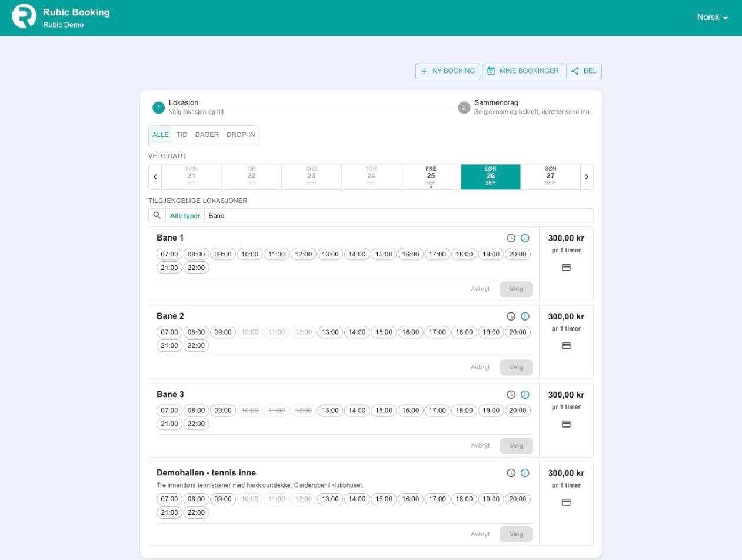Click the Rubic Booking logo icon

pyautogui.click(x=24, y=16)
